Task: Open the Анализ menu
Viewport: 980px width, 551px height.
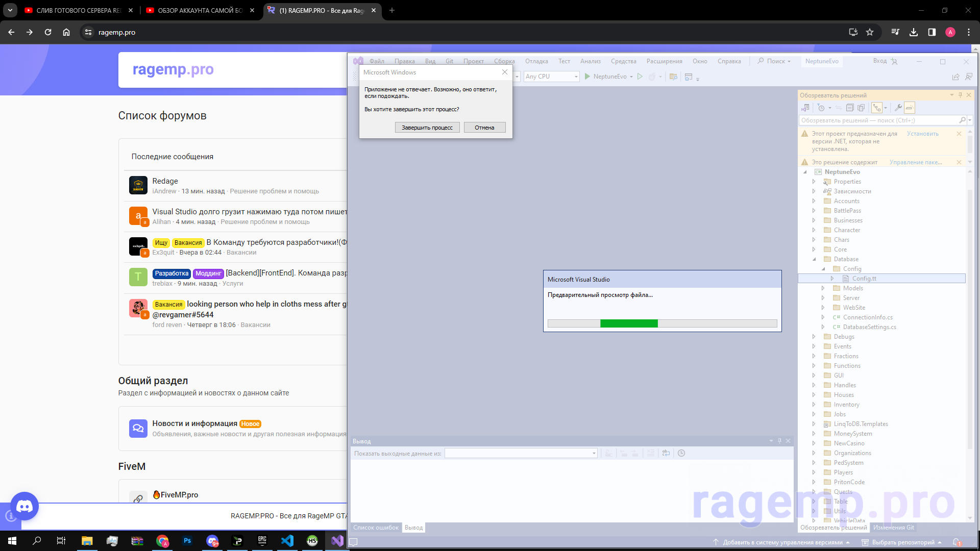Action: (x=591, y=61)
